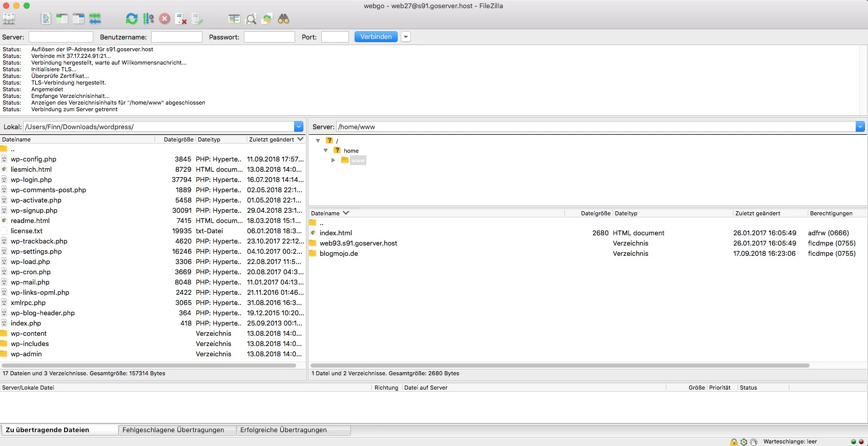
Task: Open remote server path dropdown
Action: pos(860,127)
